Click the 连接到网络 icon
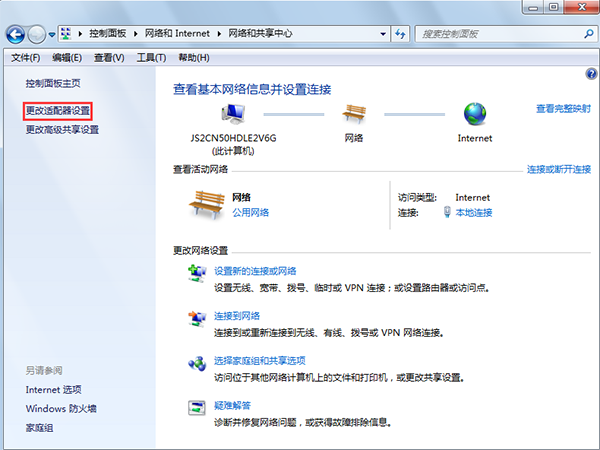Viewport: 600px width, 450px height. pyautogui.click(x=197, y=318)
